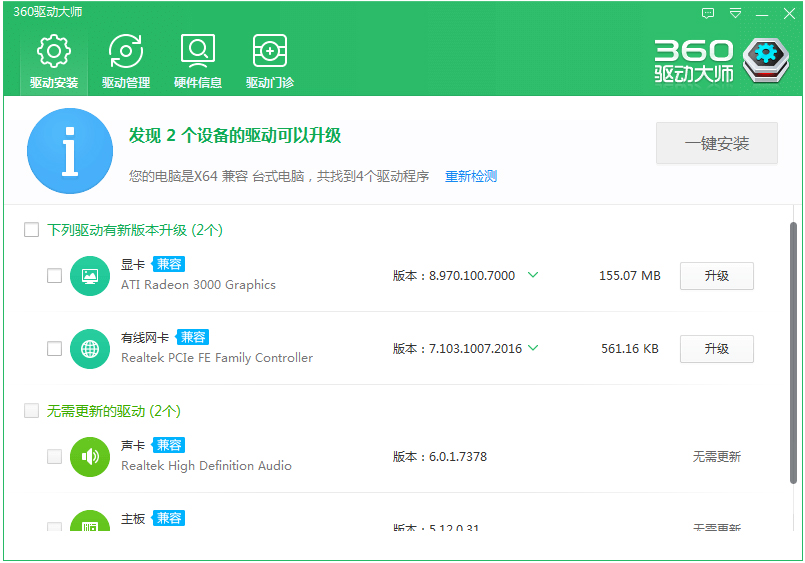Click the 兼容 tag next to 显卡
This screenshot has width=805, height=563.
coord(169,264)
